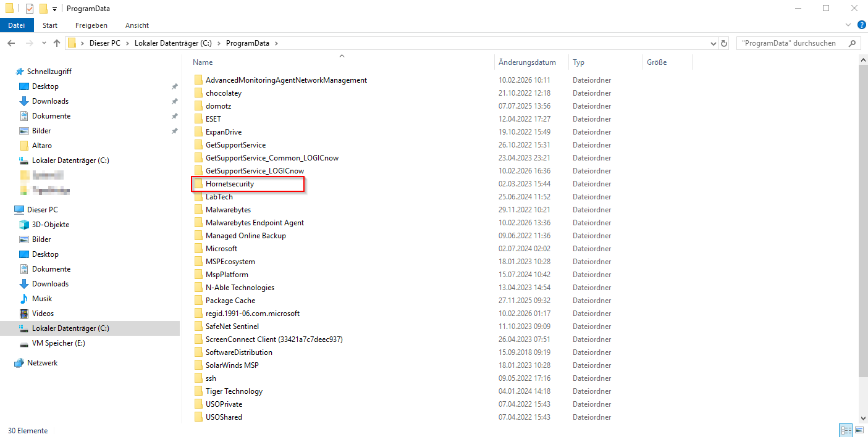Open the address bar history dropdown
The width and height of the screenshot is (868, 437).
point(714,43)
